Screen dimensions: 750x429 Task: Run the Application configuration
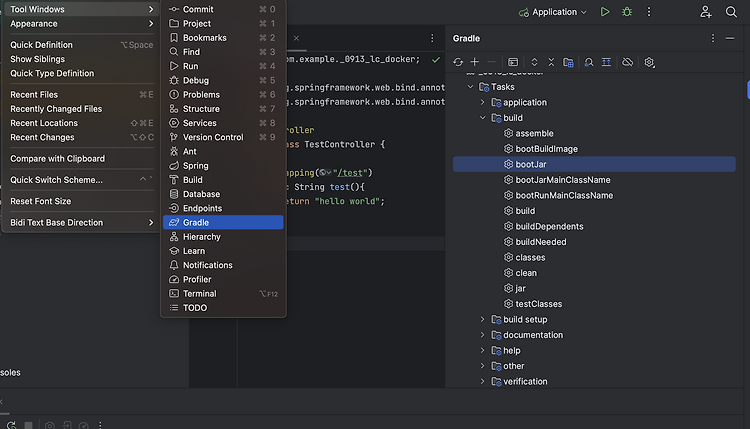pyautogui.click(x=605, y=12)
